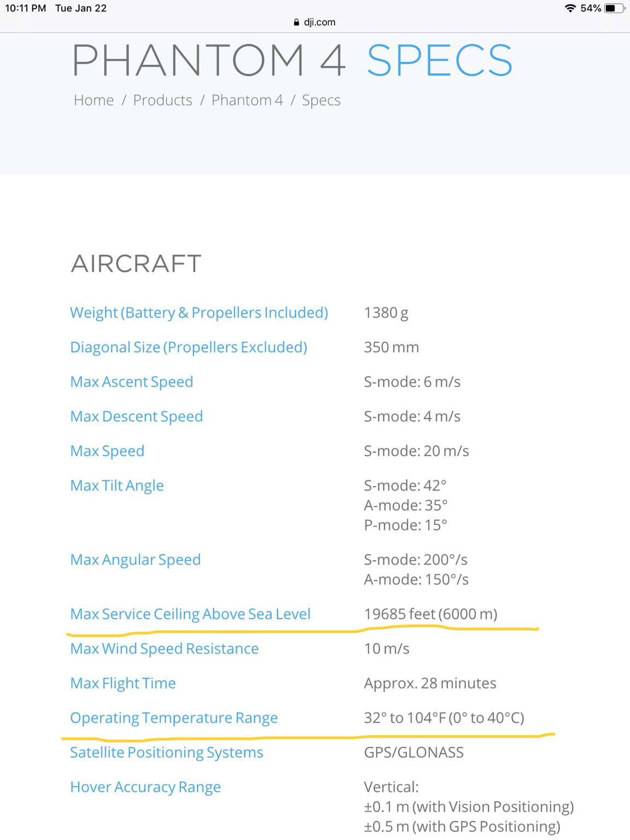Image resolution: width=630 pixels, height=840 pixels.
Task: Click the Weight (Battery & Propellers Included) label
Action: pos(199,313)
